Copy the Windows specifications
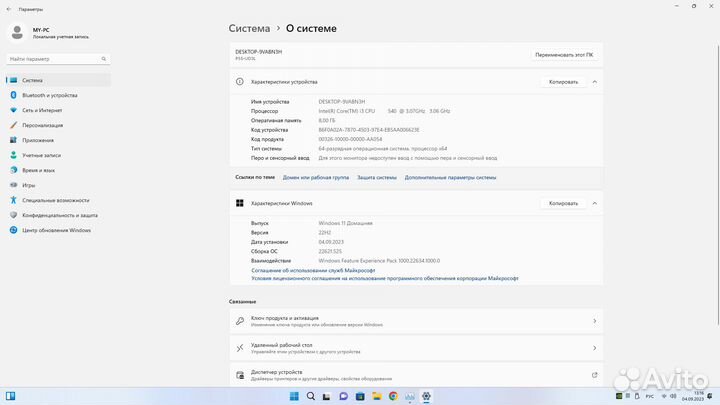720x405 pixels. click(x=563, y=203)
